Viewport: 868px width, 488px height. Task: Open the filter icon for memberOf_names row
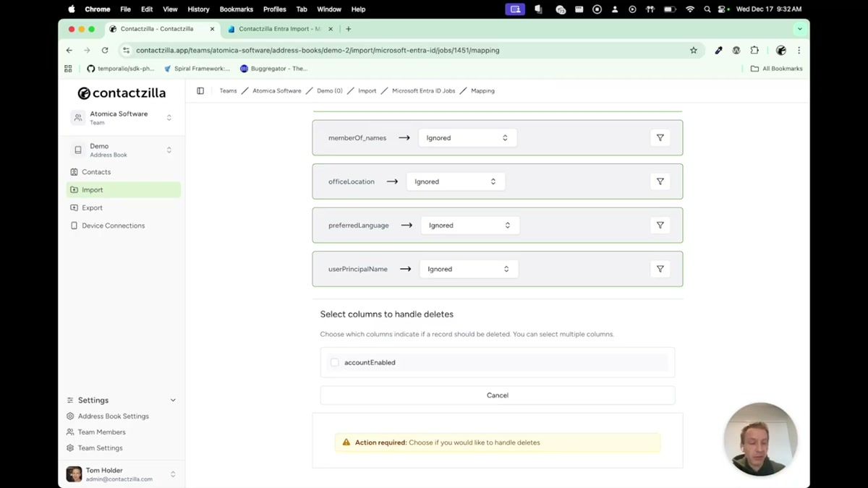[659, 137]
